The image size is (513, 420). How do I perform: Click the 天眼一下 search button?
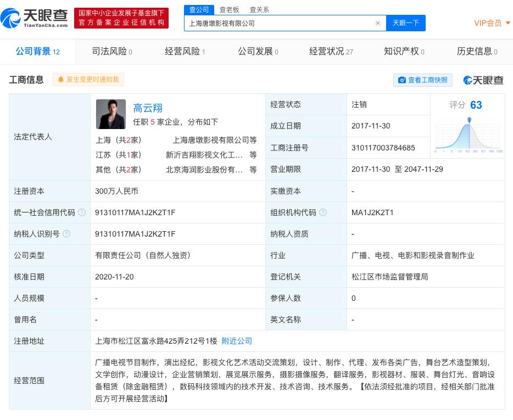(x=406, y=23)
